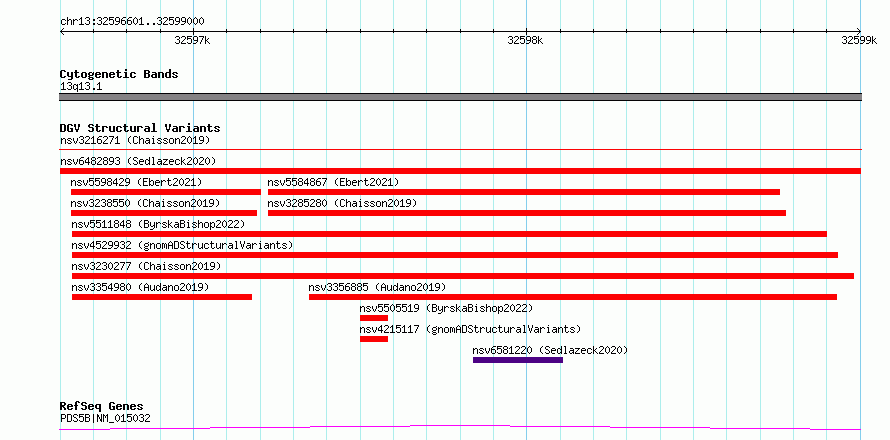The image size is (890, 440).
Task: Click the nsv5505519 (ByrskaBishop2022) label
Action: [446, 308]
